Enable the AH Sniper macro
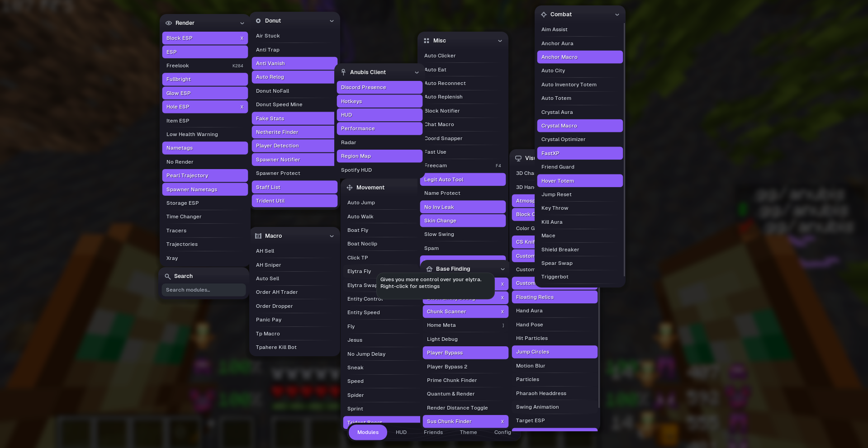This screenshot has width=868, height=448. coord(294,265)
